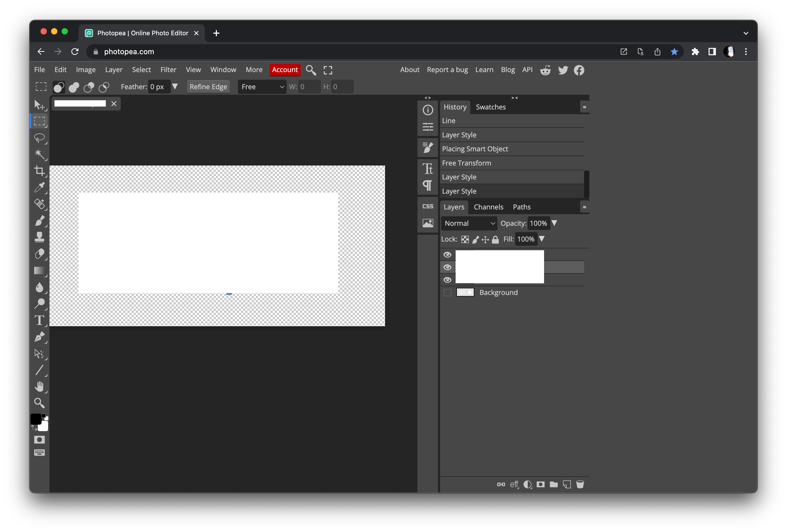Viewport: 787px width, 532px height.
Task: Select the Clone Stamp tool
Action: 40,237
